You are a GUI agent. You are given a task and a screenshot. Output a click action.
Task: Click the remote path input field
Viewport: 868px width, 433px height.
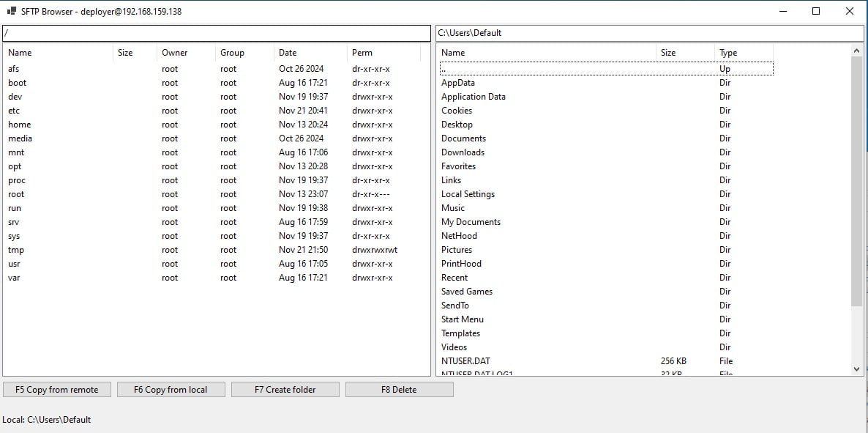pyautogui.click(x=217, y=33)
